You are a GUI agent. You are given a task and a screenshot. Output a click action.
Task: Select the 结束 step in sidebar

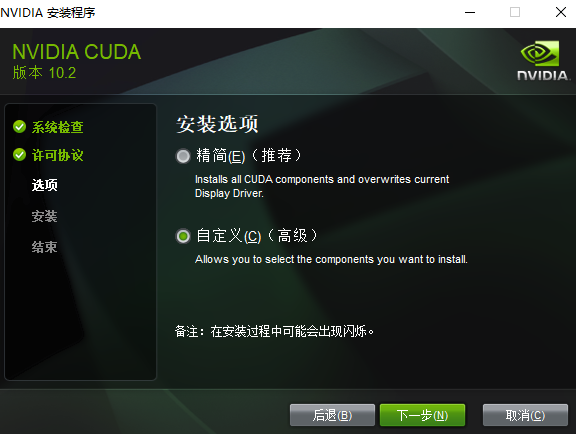point(44,247)
